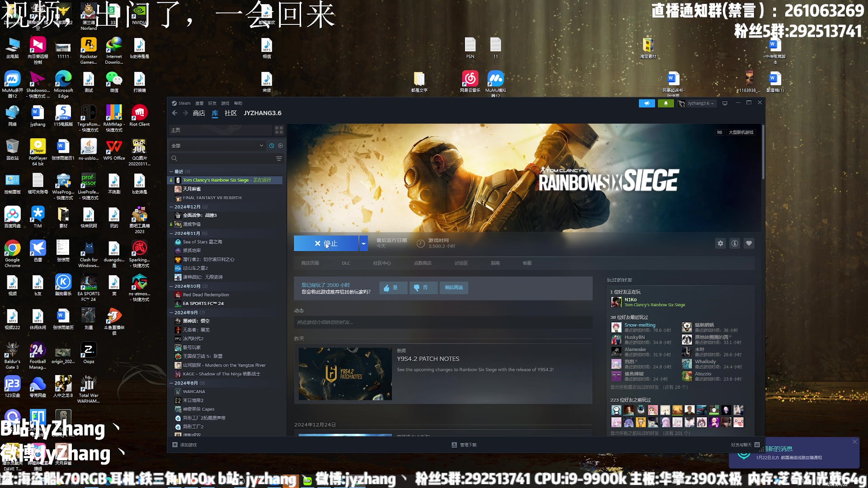The image size is (868, 488).
Task: Open the 全部 library filter dropdown
Action: tap(217, 146)
